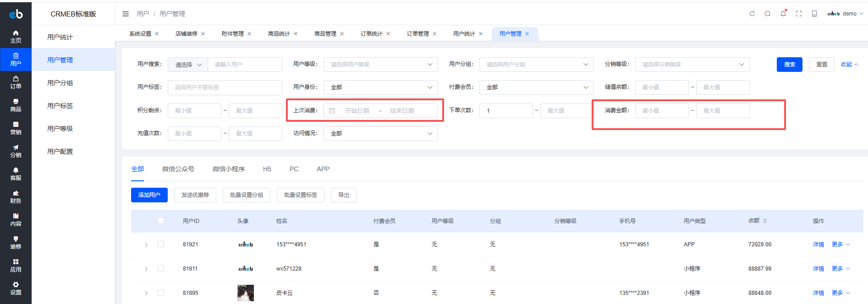Tick checkbox for user 81895
868x304 pixels.
(161, 293)
